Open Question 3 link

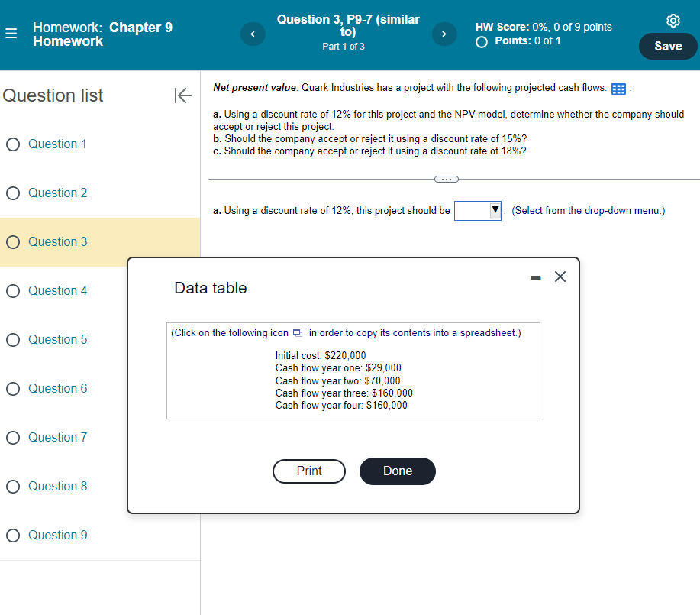click(x=57, y=242)
